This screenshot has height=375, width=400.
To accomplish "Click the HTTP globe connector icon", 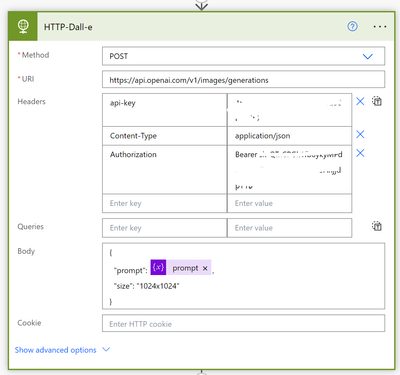I will pyautogui.click(x=23, y=26).
